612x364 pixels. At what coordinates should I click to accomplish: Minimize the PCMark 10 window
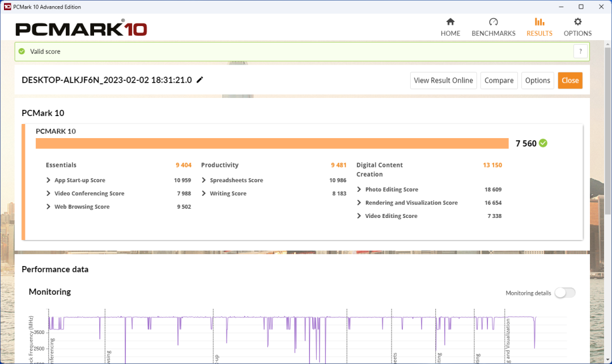[x=561, y=7]
